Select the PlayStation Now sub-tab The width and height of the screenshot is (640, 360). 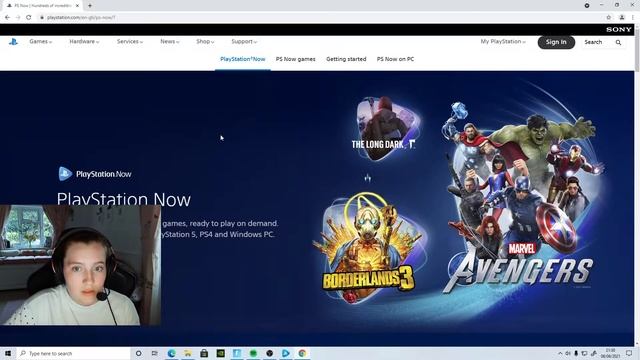[242, 59]
